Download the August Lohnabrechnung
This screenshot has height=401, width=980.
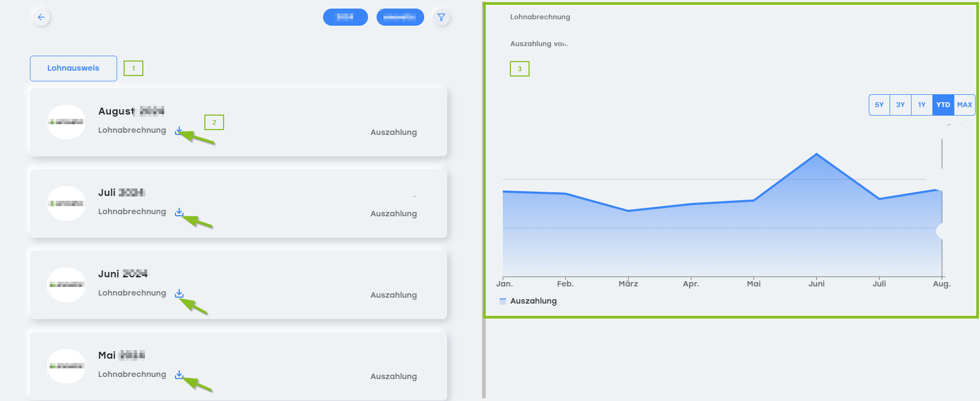point(179,131)
